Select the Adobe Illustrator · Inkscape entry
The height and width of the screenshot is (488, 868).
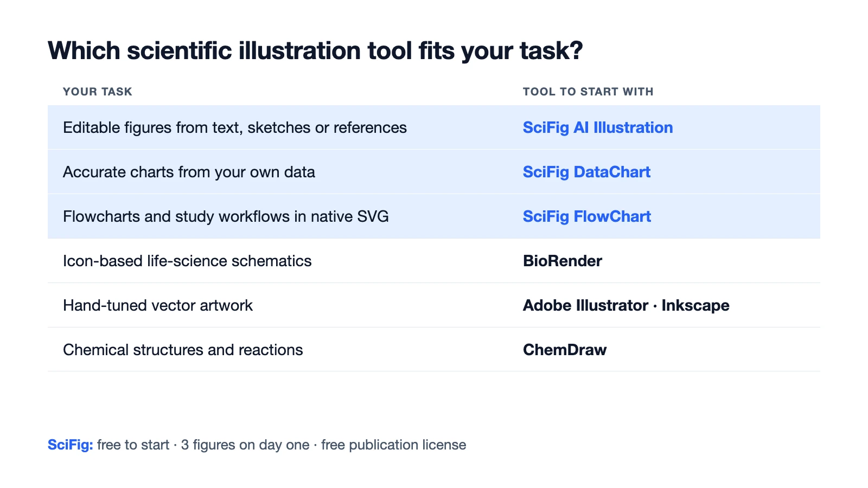pyautogui.click(x=626, y=305)
